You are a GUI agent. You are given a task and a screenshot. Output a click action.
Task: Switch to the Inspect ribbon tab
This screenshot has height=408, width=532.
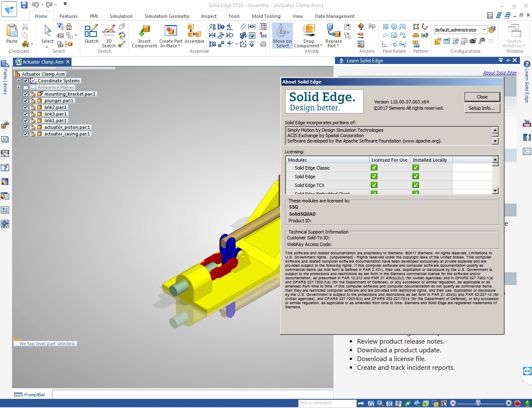[209, 16]
